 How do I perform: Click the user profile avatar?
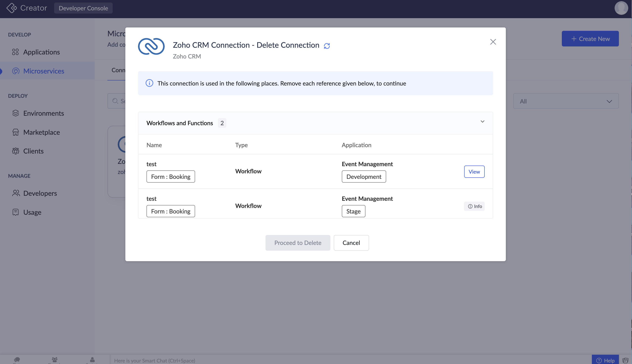pyautogui.click(x=621, y=8)
